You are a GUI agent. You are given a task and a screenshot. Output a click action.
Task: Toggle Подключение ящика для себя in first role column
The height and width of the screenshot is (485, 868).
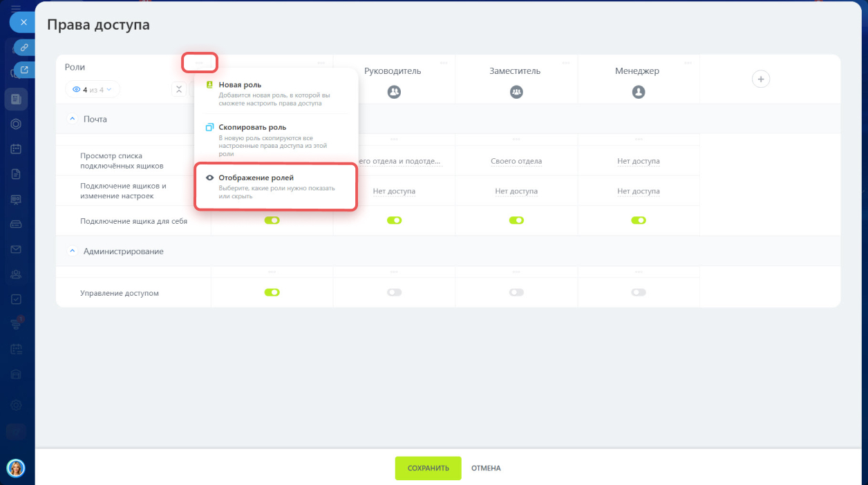272,220
